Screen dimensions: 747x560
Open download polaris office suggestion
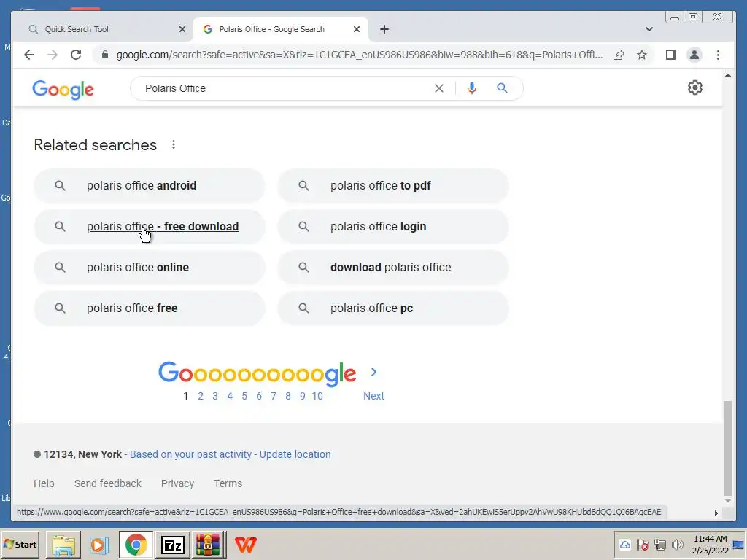click(393, 268)
